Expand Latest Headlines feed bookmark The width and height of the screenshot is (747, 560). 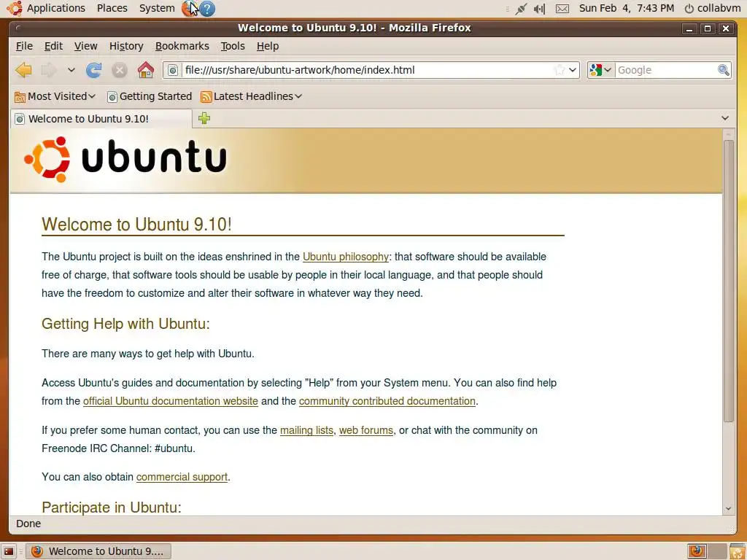[252, 96]
